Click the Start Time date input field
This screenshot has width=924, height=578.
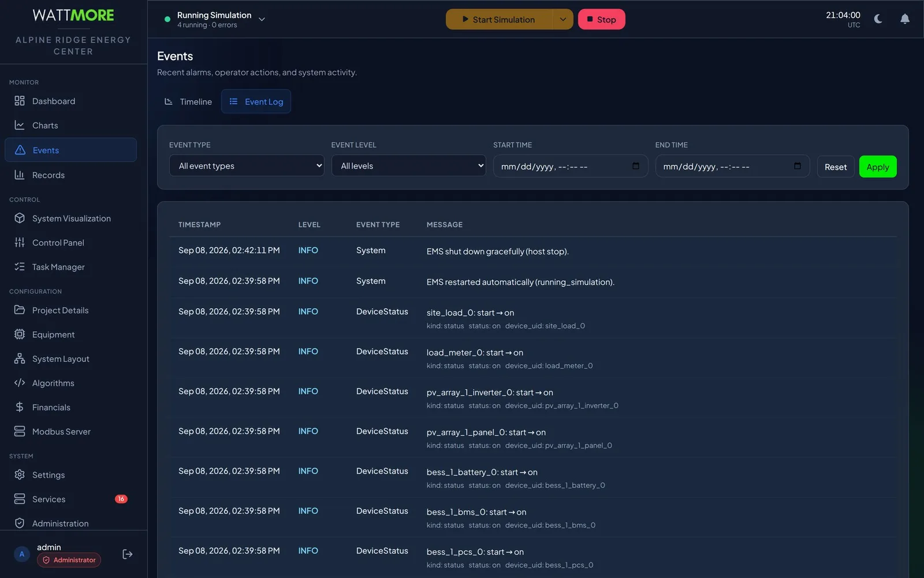click(571, 166)
